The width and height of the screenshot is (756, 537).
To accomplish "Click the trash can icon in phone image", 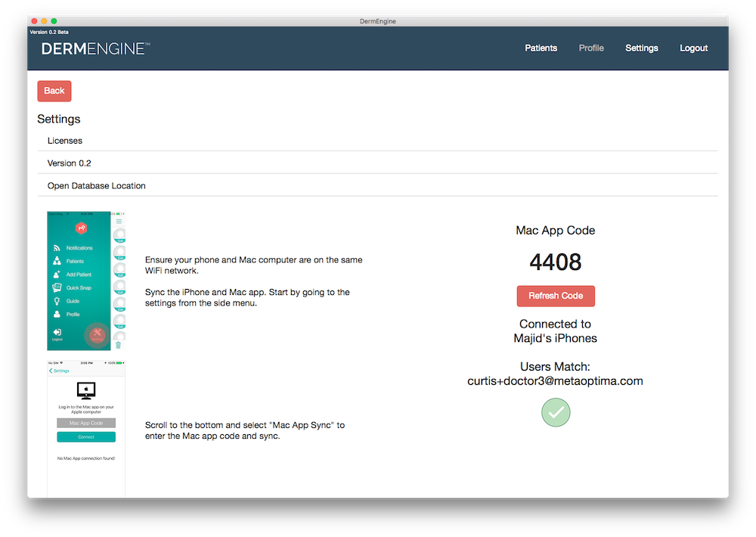I will tap(118, 345).
